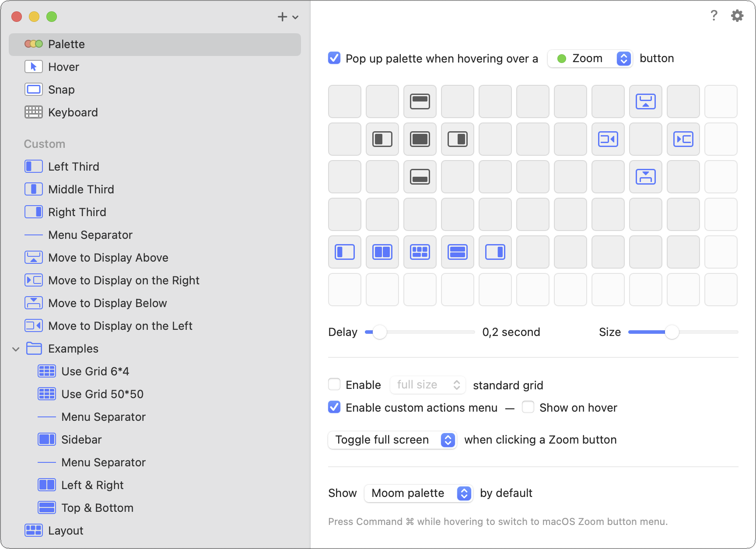Image resolution: width=756 pixels, height=549 pixels.
Task: Select the left-half window icon in the grid
Action: 382,139
